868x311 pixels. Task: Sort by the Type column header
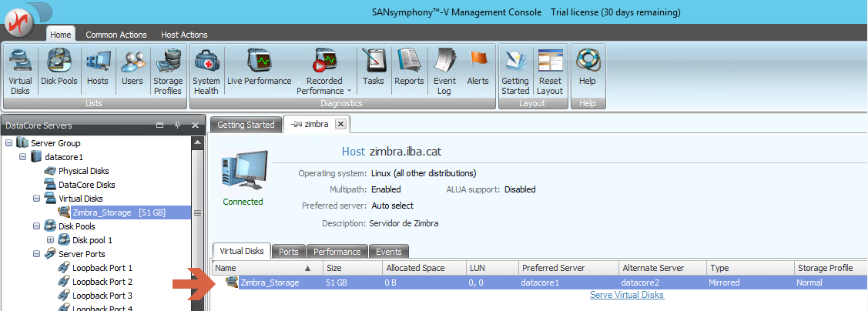click(750, 268)
